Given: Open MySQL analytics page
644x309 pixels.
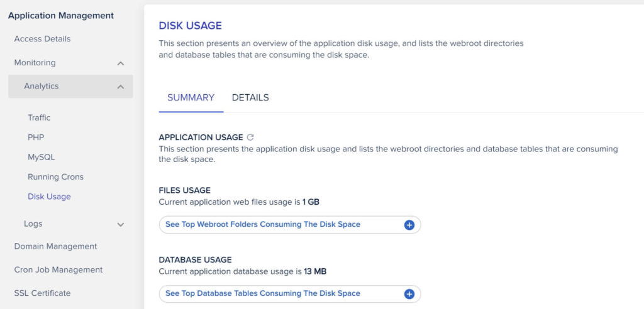Looking at the screenshot, I should 41,157.
